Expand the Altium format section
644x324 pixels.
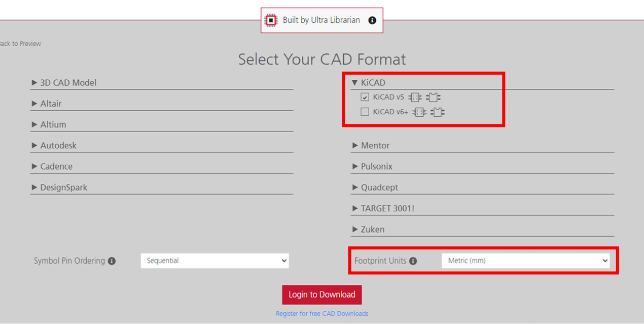[x=162, y=124]
